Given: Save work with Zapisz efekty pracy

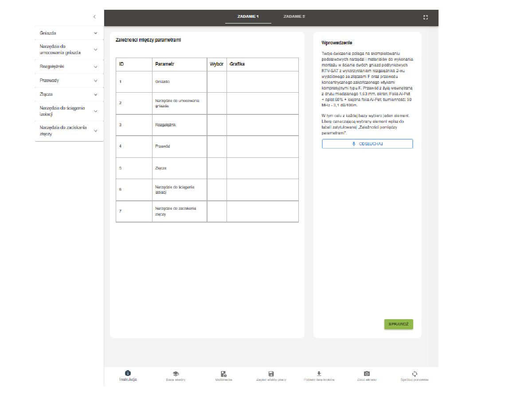Looking at the screenshot, I should pos(271,374).
